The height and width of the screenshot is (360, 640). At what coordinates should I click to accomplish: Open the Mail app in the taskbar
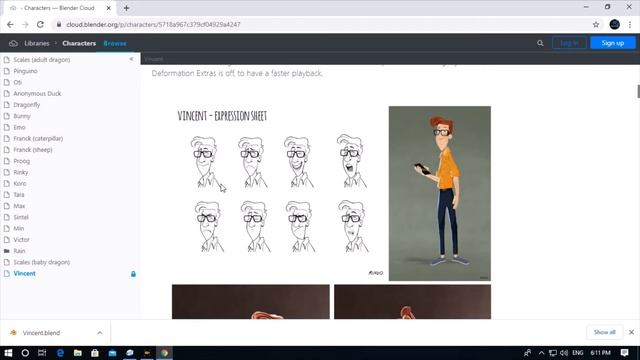[x=112, y=353]
